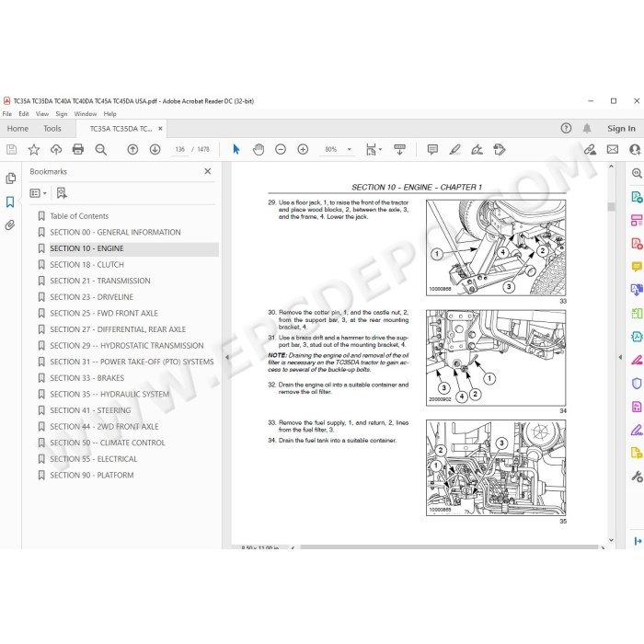The image size is (644, 644).
Task: Open SECTION 33 - BRAKES bookmark
Action: pyautogui.click(x=87, y=378)
